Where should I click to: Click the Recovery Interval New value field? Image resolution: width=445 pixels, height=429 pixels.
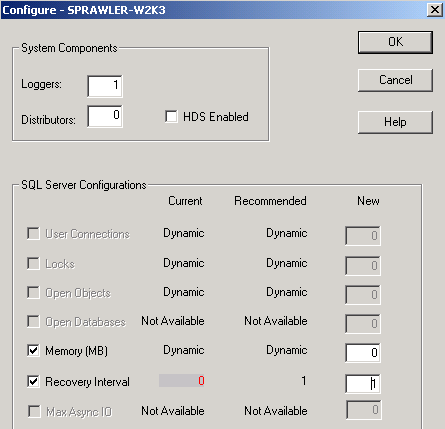pos(363,384)
